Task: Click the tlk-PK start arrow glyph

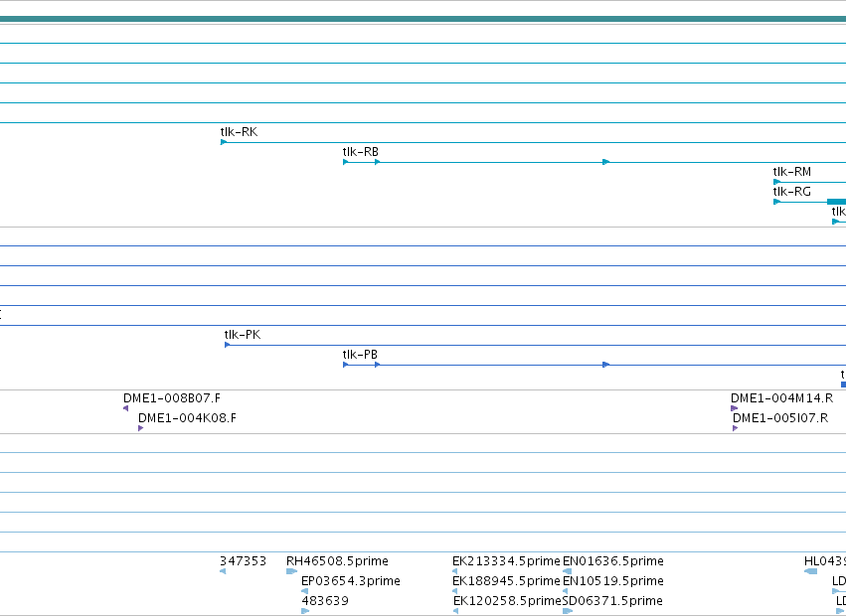Action: [227, 345]
